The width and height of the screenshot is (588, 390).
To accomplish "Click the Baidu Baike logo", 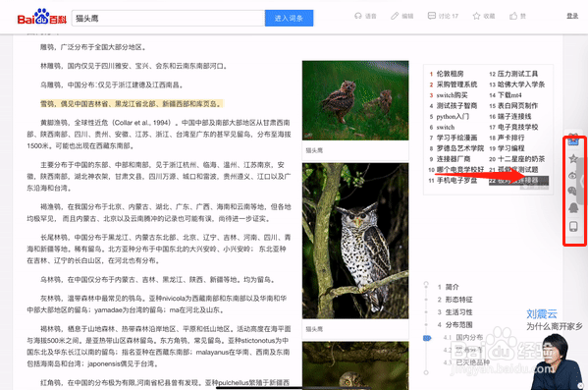I will click(x=42, y=18).
